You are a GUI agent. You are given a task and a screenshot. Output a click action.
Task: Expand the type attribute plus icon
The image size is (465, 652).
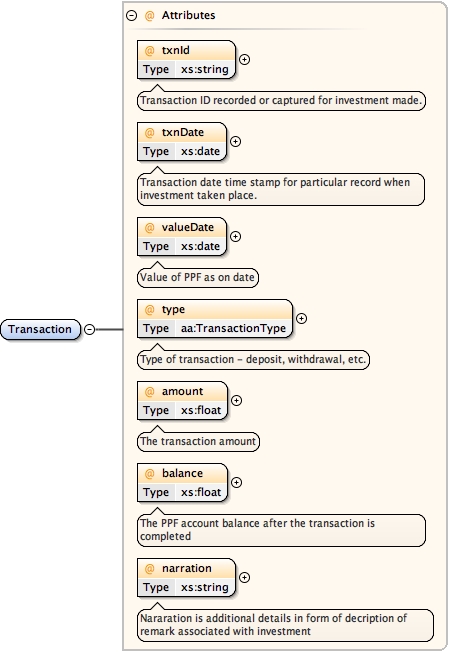301,318
